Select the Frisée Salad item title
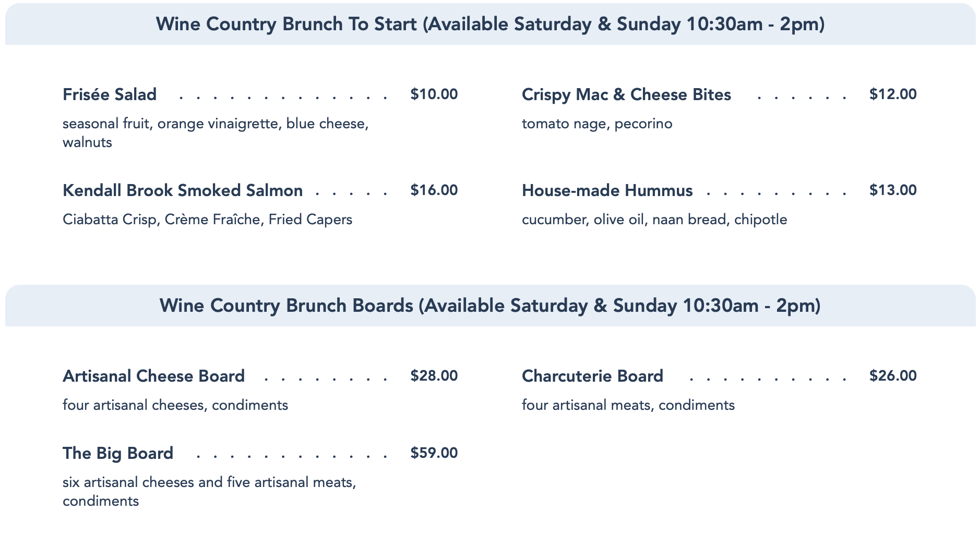The width and height of the screenshot is (979, 560). (x=110, y=94)
